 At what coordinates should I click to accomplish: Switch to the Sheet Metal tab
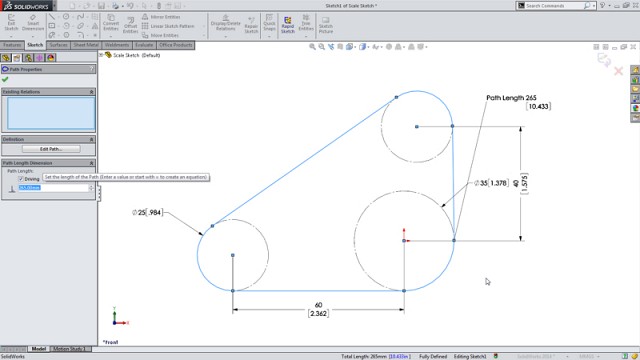[x=86, y=45]
